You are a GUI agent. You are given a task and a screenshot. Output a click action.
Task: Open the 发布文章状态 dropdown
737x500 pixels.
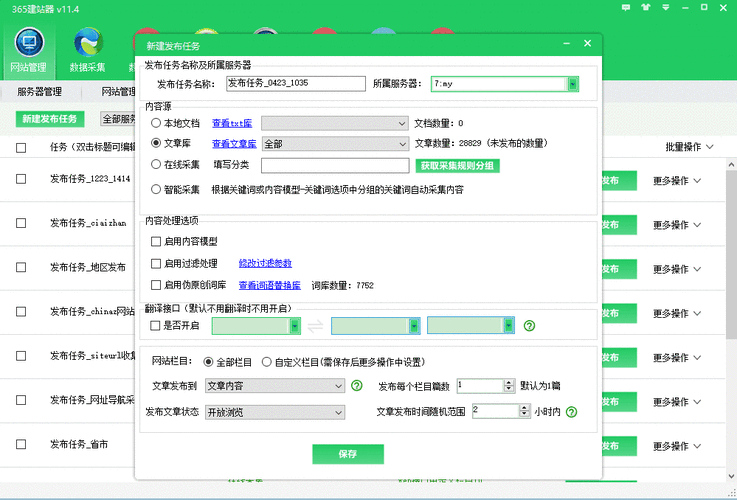[340, 411]
